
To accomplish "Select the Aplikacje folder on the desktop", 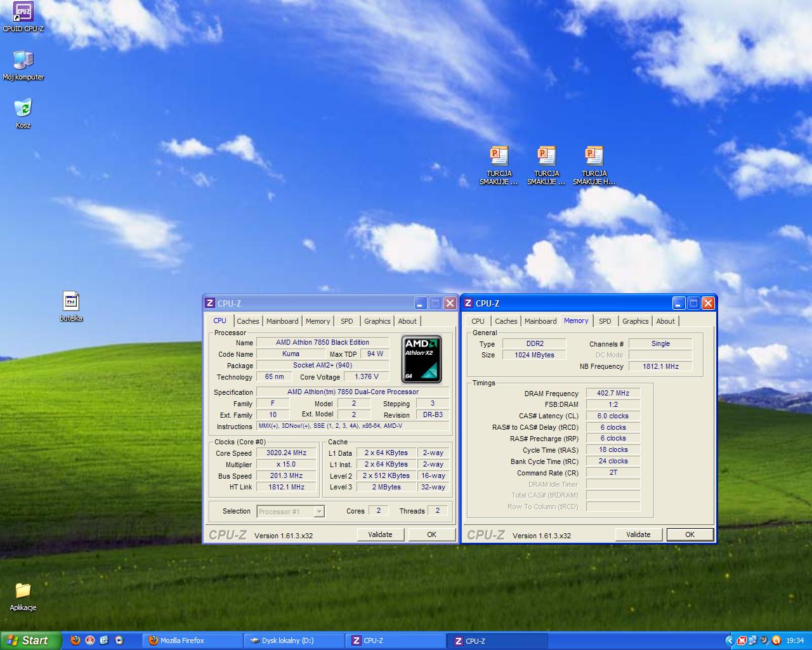I will click(23, 596).
